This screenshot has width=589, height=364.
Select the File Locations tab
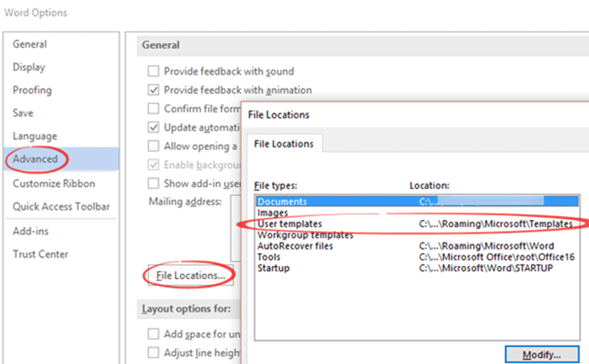pos(283,144)
